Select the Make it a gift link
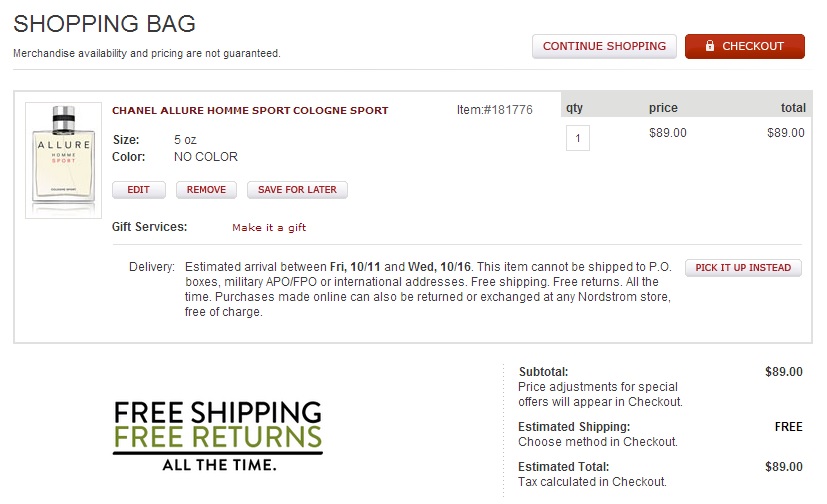The width and height of the screenshot is (827, 504). pos(269,228)
